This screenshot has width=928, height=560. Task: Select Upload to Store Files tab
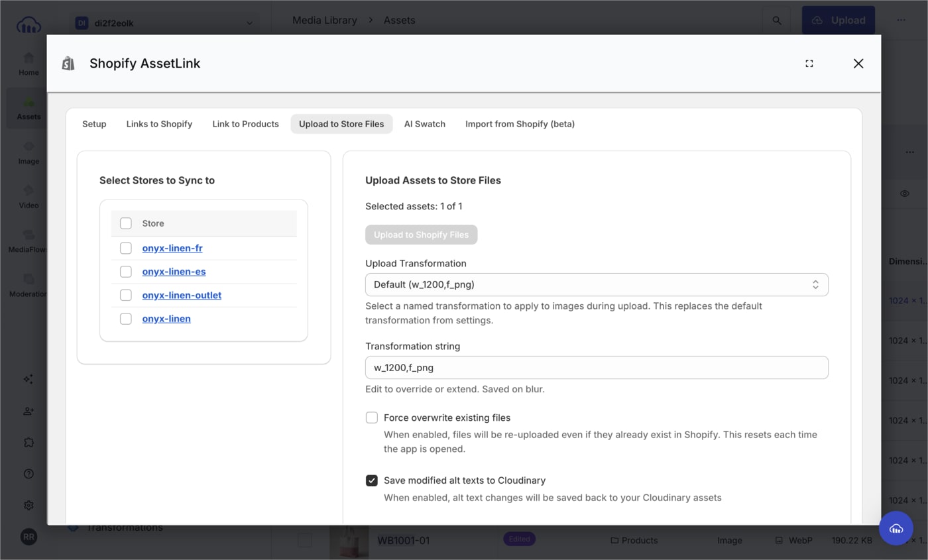point(341,124)
